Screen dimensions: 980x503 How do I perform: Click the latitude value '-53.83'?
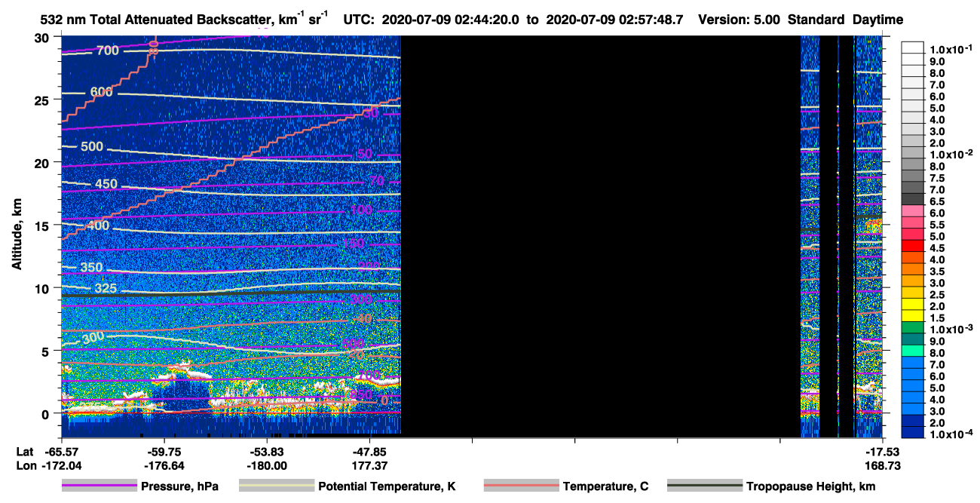pos(266,452)
